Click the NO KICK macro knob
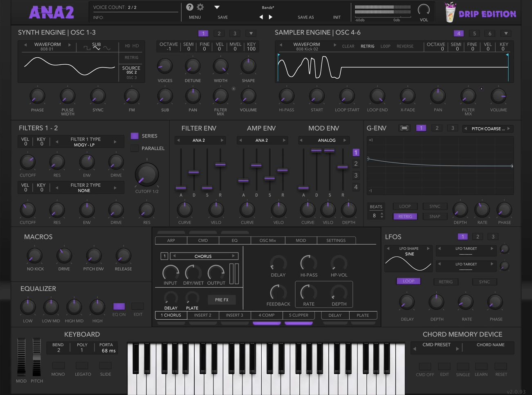The height and width of the screenshot is (395, 532). [35, 255]
